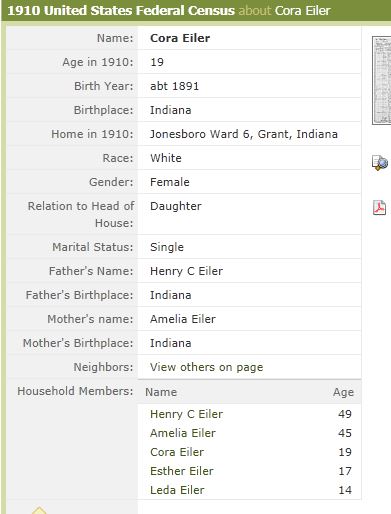The width and height of the screenshot is (391, 514).
Task: Click mother's name value Amelia Eiler
Action: pos(183,319)
